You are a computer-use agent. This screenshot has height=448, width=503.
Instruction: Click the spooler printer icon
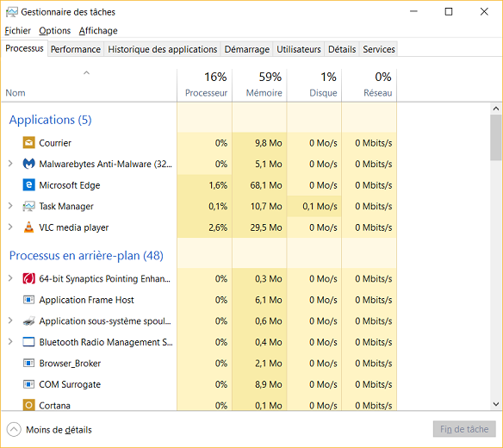(28, 320)
